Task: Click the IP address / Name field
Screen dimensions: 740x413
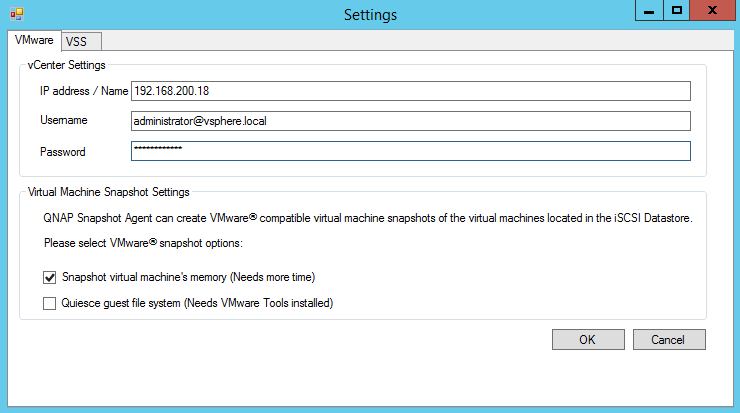Action: [411, 91]
